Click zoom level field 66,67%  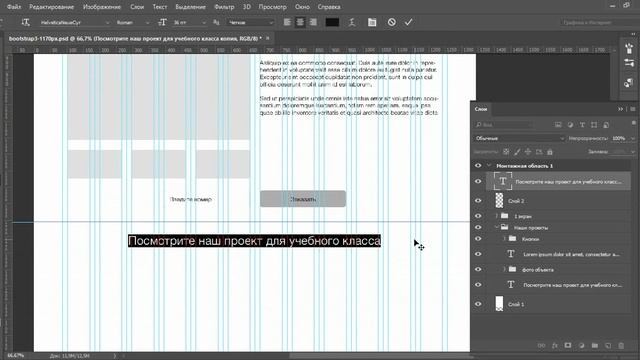16,356
